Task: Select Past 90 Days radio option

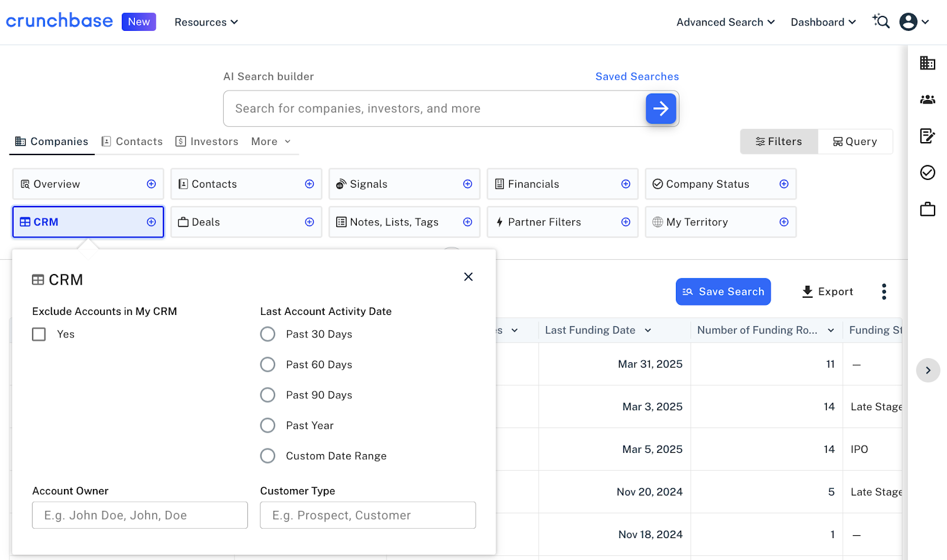Action: tap(268, 395)
